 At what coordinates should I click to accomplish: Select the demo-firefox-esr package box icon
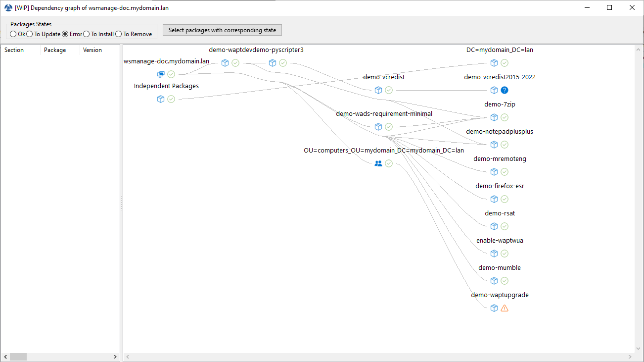coord(494,199)
